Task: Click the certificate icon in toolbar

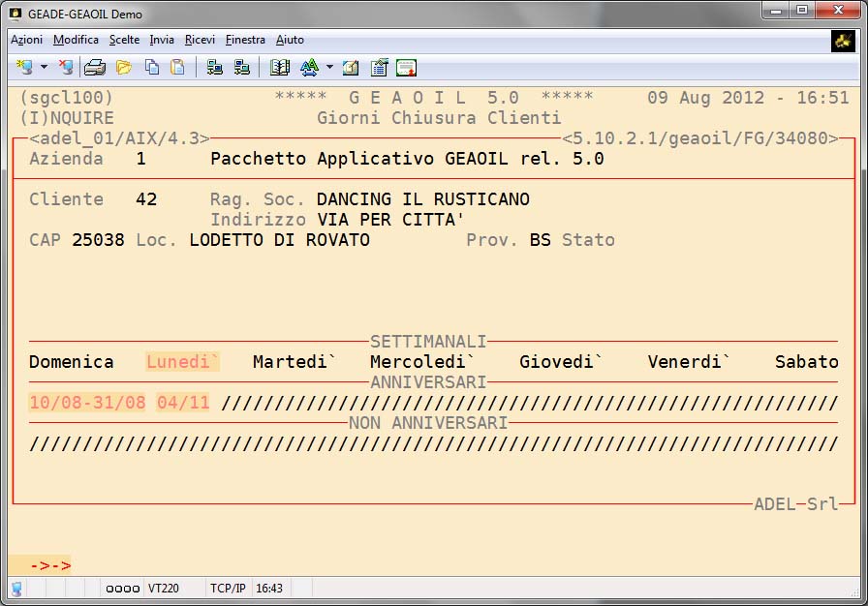Action: (406, 68)
